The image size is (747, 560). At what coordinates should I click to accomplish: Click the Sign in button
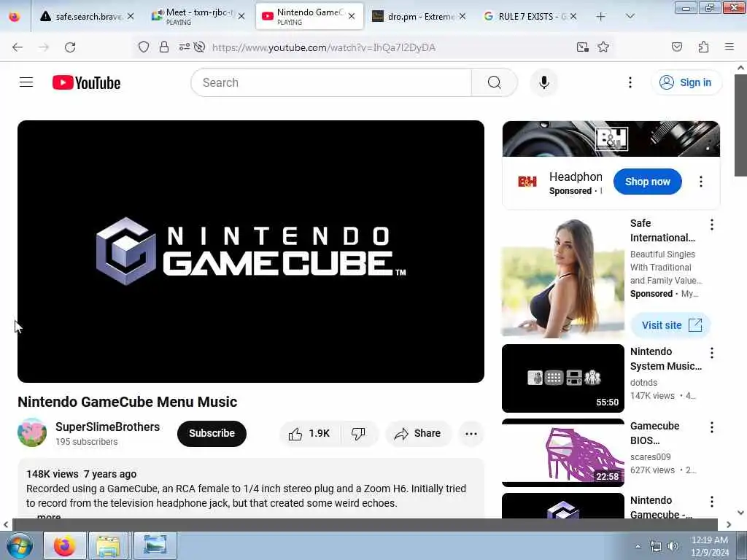point(686,82)
